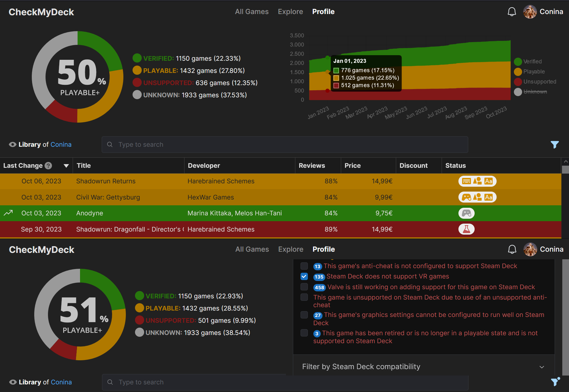
Task: Toggle library visibility eye icon in bottom view
Action: click(x=13, y=382)
